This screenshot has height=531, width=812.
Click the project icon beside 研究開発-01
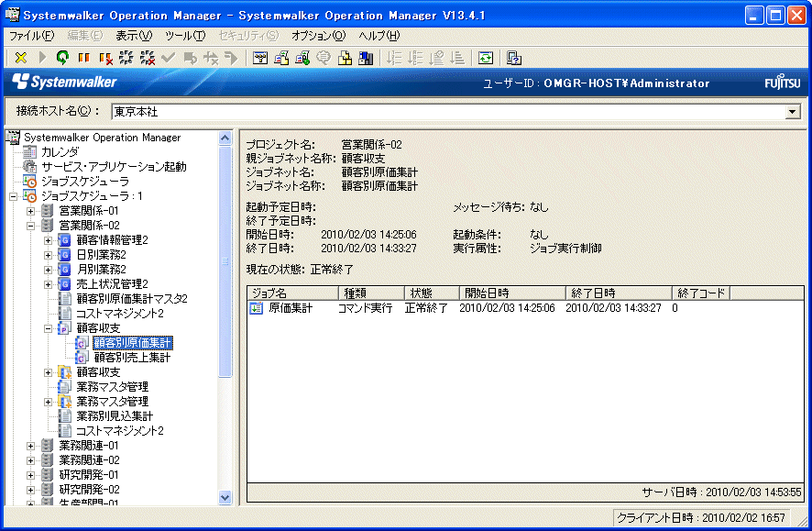(47, 474)
